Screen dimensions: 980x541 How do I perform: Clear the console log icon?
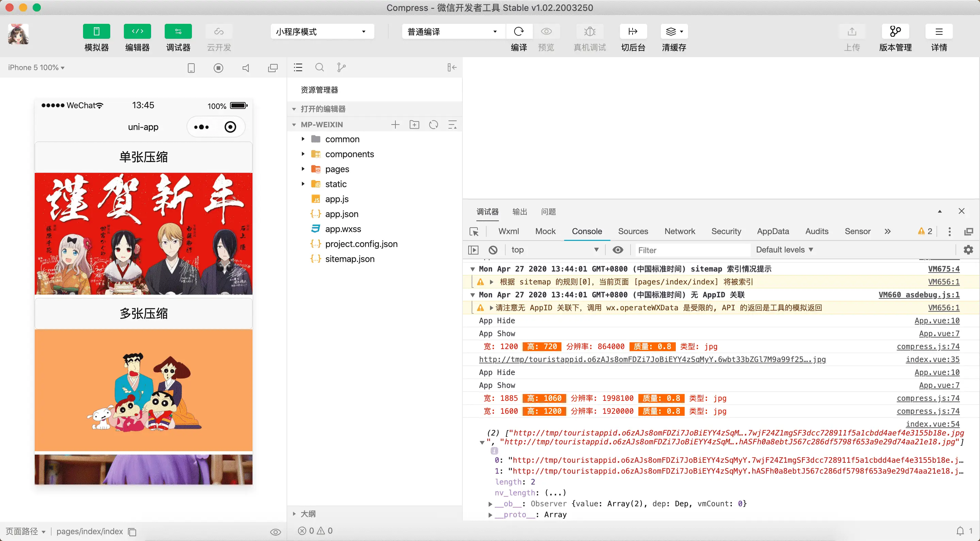point(493,250)
